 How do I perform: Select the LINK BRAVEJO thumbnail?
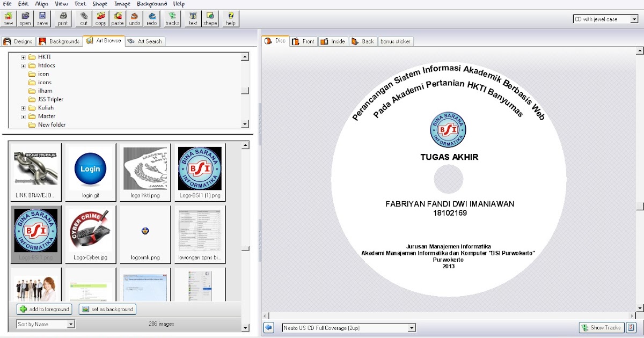(35, 172)
